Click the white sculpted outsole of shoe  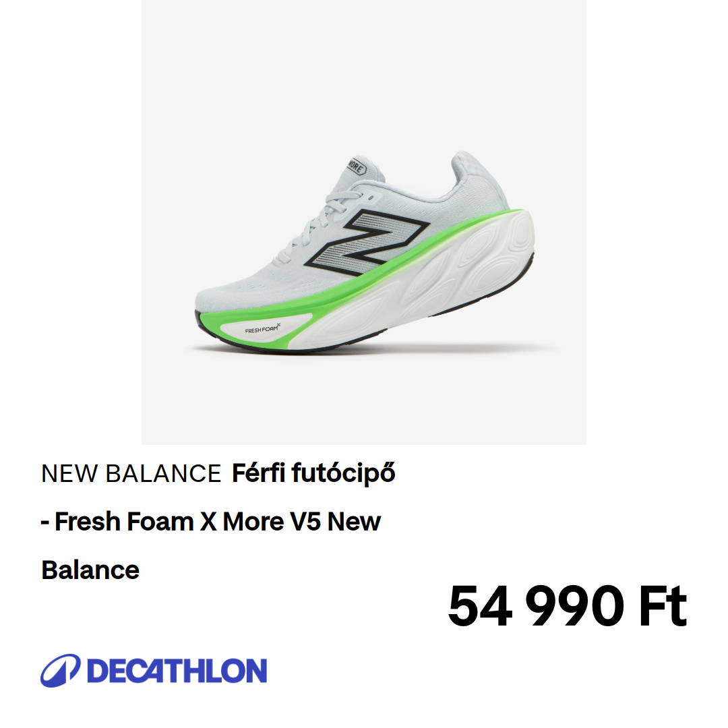pyautogui.click(x=441, y=283)
